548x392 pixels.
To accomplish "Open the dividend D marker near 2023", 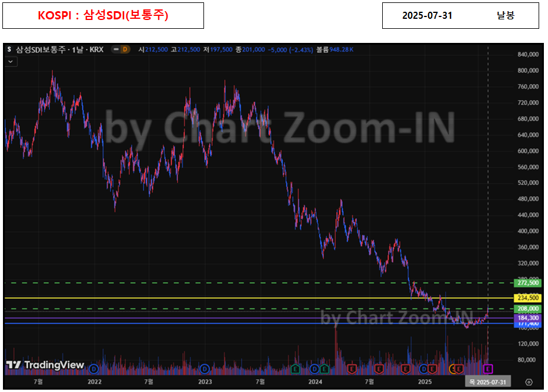I will [x=205, y=368].
